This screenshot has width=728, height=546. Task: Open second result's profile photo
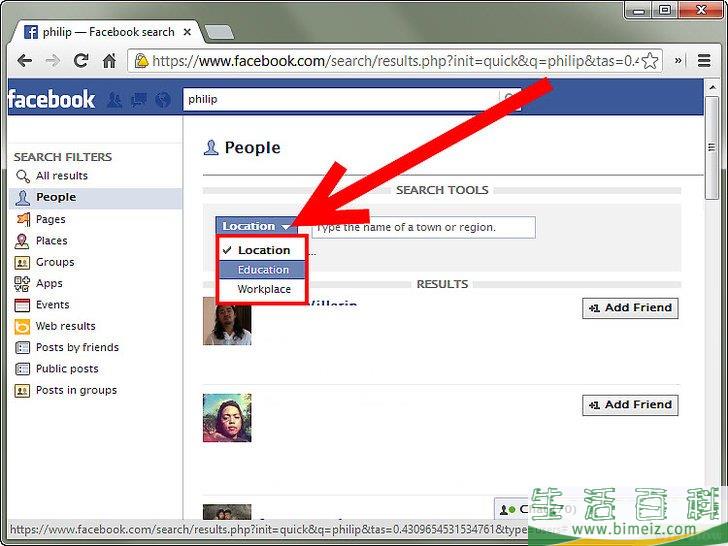(227, 418)
